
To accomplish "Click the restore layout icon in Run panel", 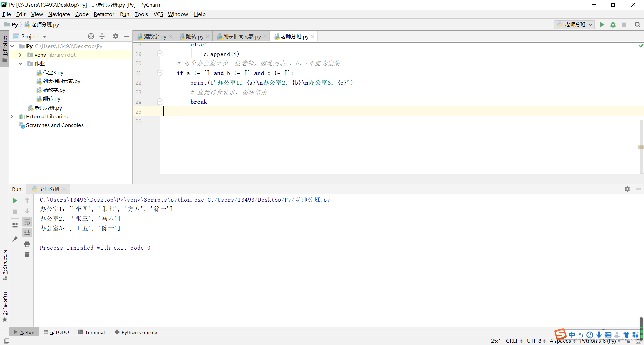I will (15, 225).
